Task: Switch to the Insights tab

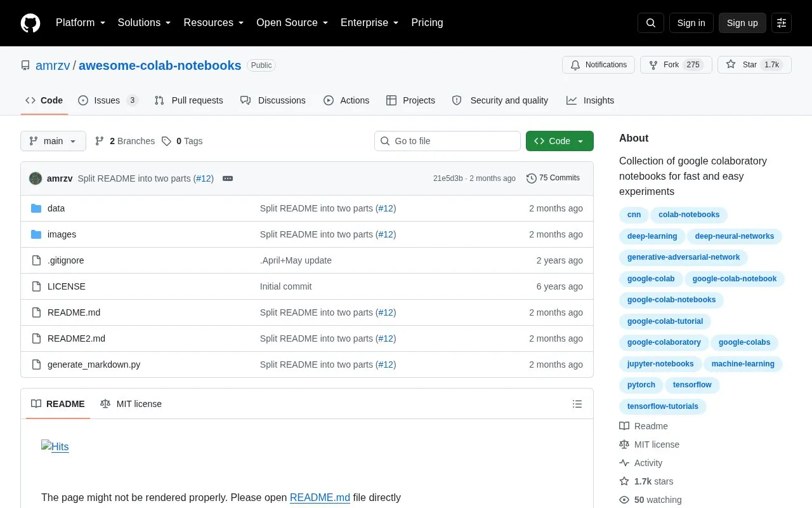Action: tap(590, 100)
